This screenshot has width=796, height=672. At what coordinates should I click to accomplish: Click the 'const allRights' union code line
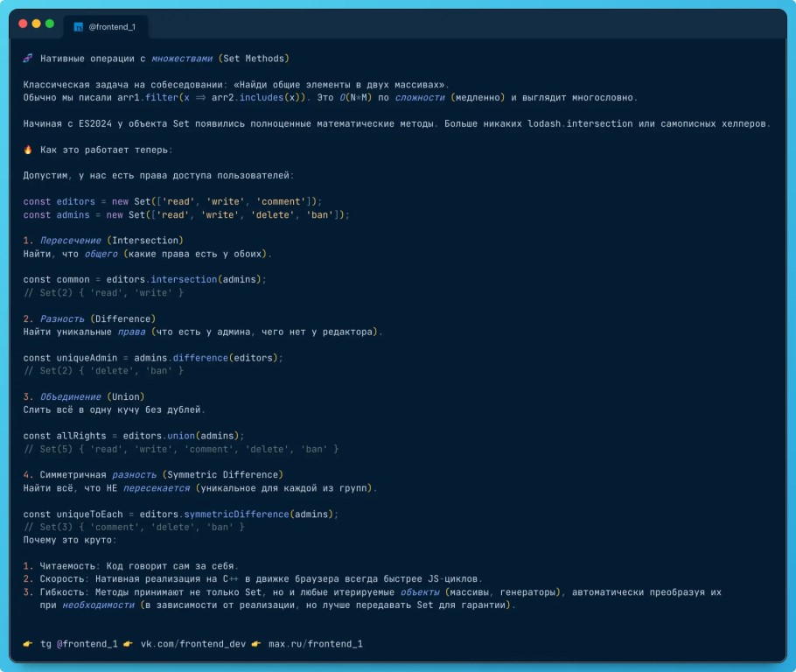[x=133, y=435]
